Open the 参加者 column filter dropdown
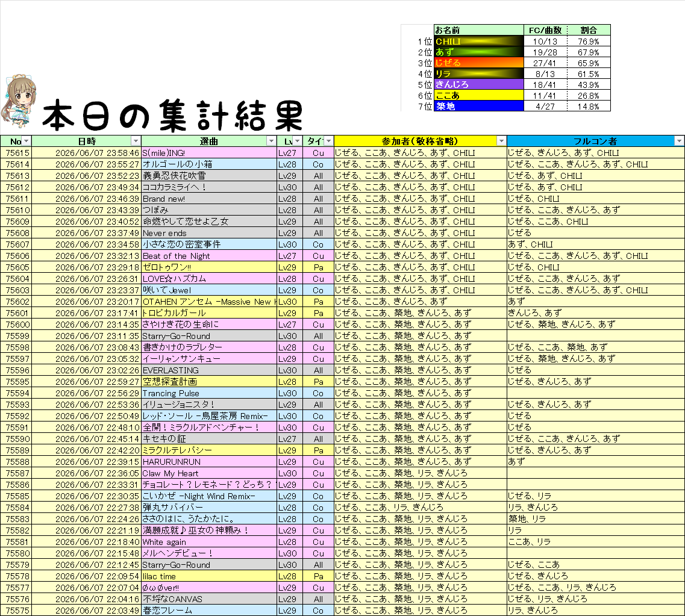Viewport: 685px width, 616px height. pos(501,141)
